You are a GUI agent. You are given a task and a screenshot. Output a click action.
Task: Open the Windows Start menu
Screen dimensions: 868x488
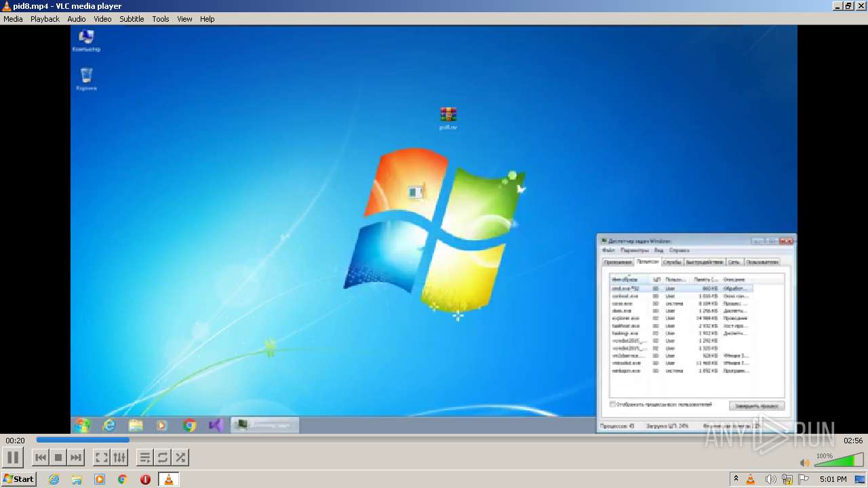pos(18,479)
